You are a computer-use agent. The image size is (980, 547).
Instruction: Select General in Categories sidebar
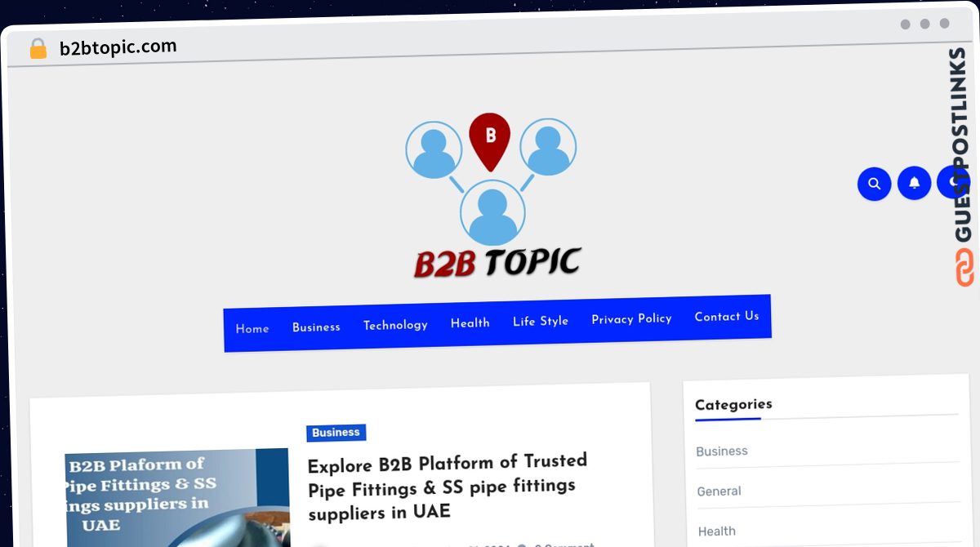pyautogui.click(x=719, y=491)
